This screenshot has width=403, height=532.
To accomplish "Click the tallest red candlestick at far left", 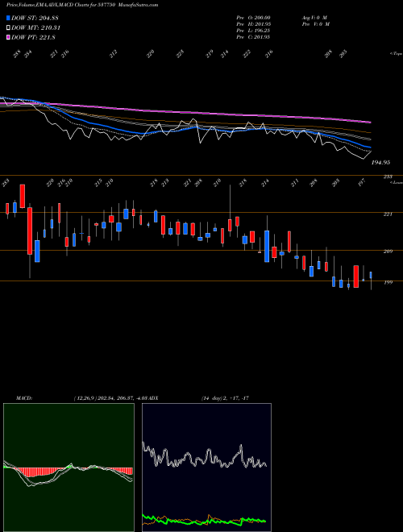I will coord(30,231).
